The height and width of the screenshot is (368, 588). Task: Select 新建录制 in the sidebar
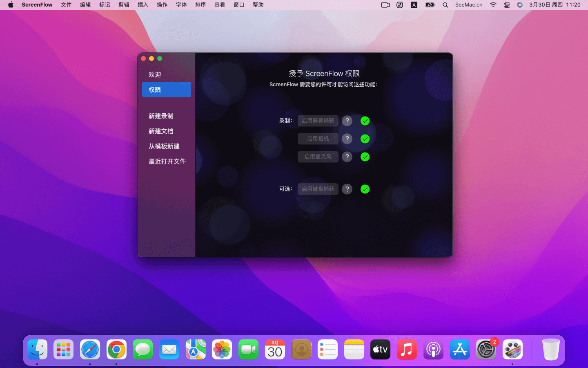161,116
